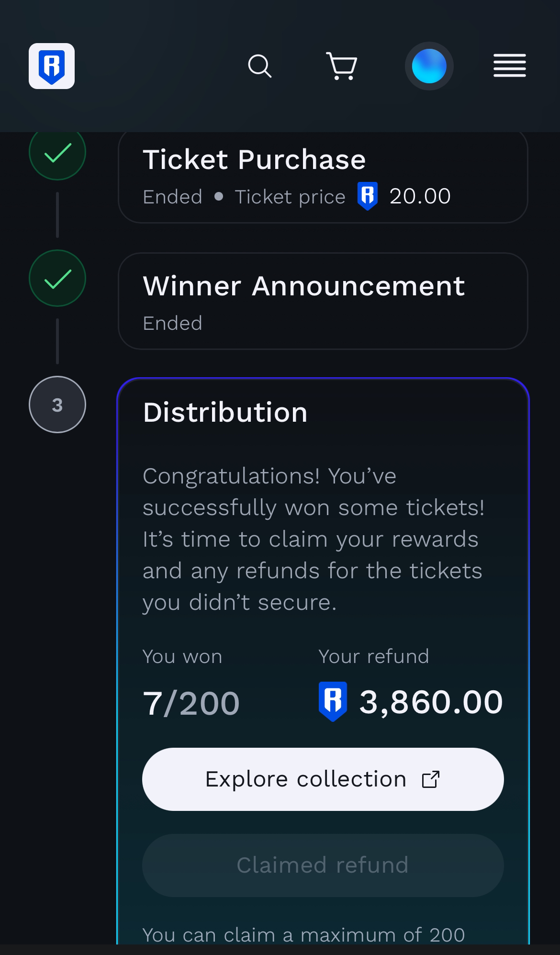Viewport: 560px width, 955px height.
Task: Open the shopping cart
Action: click(342, 66)
